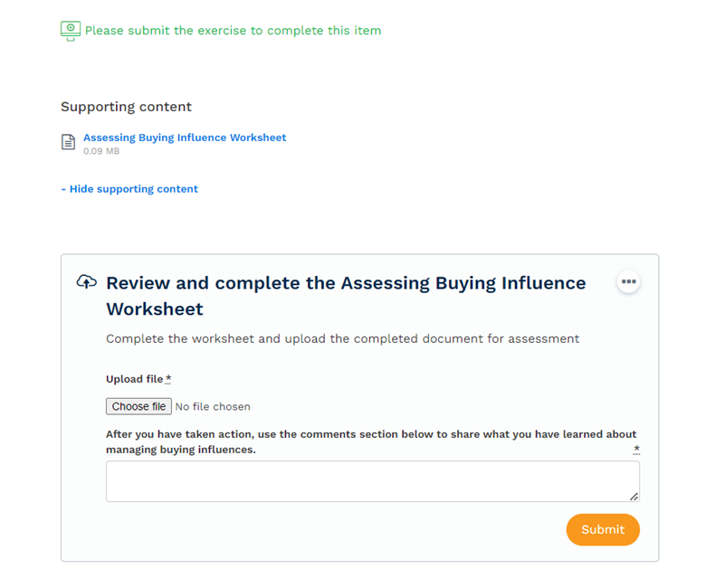Open the Assessing Buying Influence Worksheet link
This screenshot has height=588, width=706.
pyautogui.click(x=185, y=138)
